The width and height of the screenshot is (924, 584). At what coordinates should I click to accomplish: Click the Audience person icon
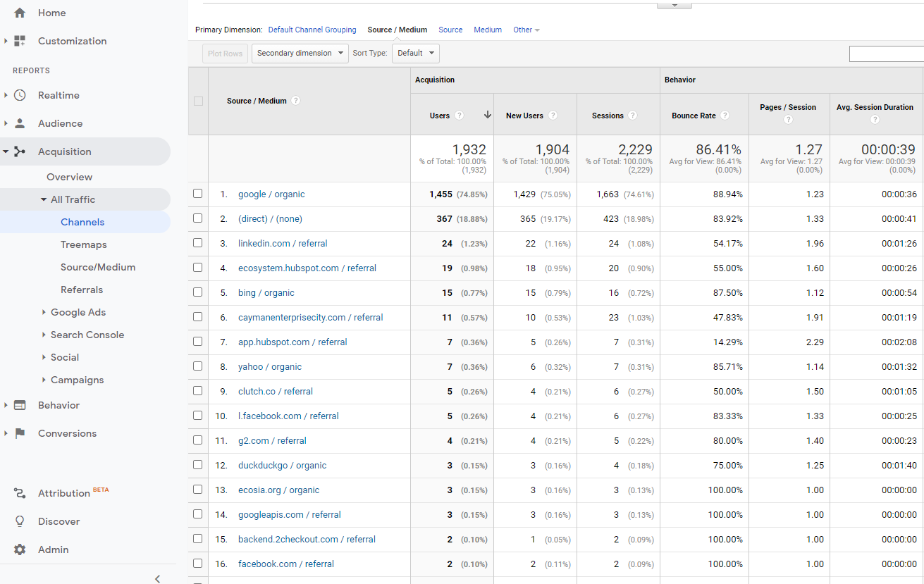(20, 123)
